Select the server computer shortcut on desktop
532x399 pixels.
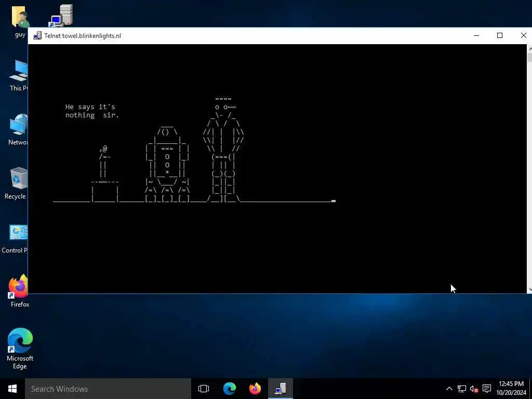61,16
